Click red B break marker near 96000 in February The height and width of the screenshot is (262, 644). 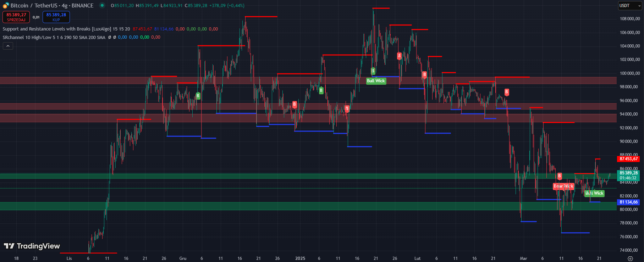coord(506,92)
